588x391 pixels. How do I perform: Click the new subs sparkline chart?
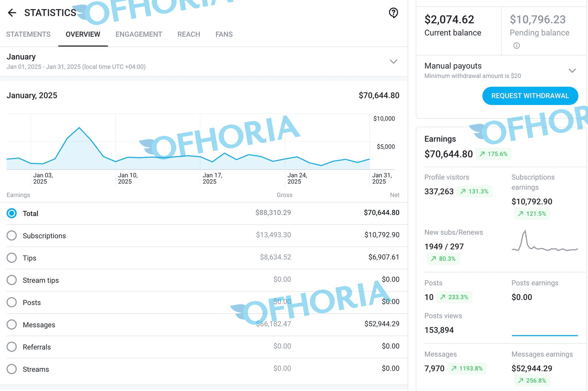545,241
